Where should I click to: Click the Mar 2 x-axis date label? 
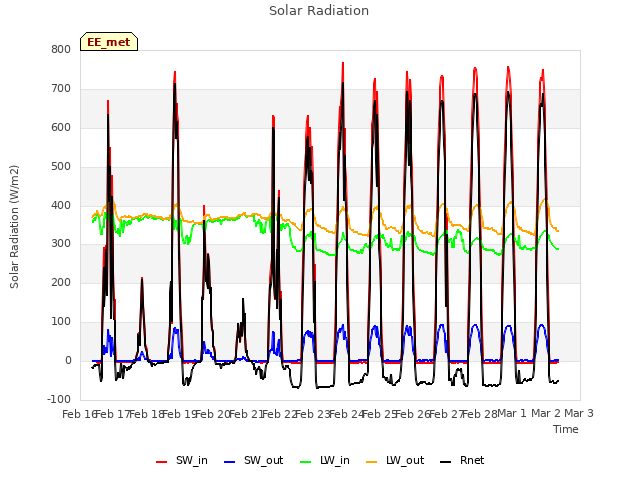pyautogui.click(x=546, y=413)
